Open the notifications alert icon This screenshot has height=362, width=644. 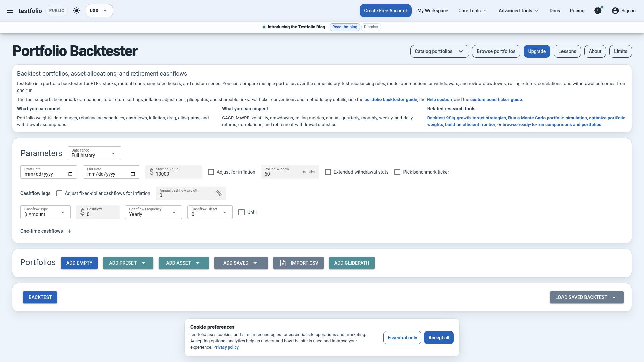(598, 11)
